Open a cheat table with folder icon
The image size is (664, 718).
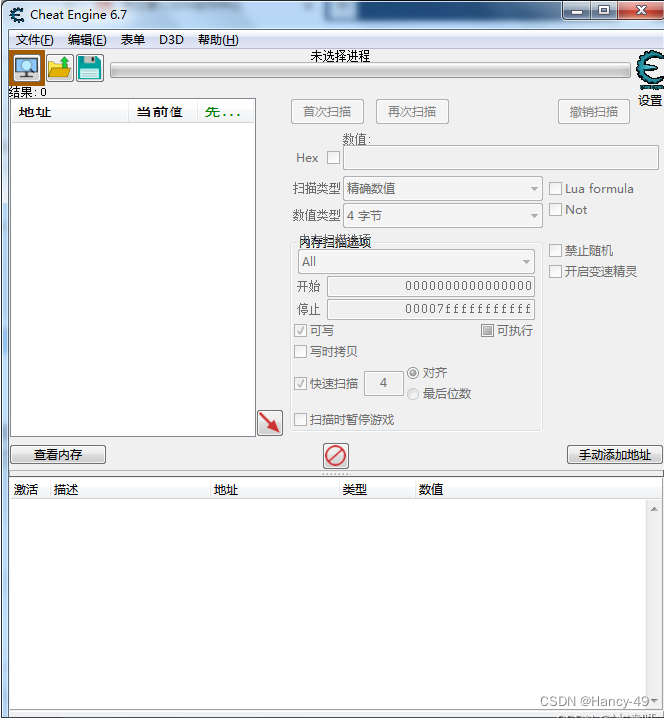pos(60,68)
